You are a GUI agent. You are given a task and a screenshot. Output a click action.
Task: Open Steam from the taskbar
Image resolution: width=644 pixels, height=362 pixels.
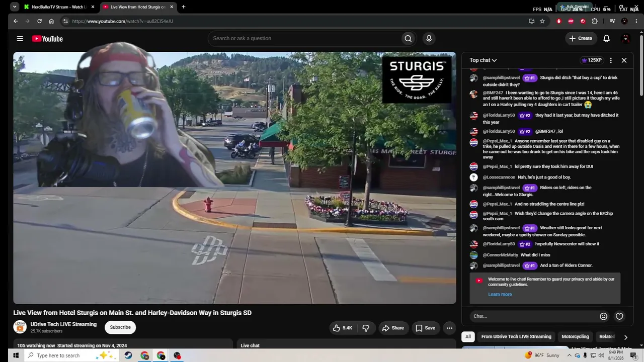coord(128,355)
